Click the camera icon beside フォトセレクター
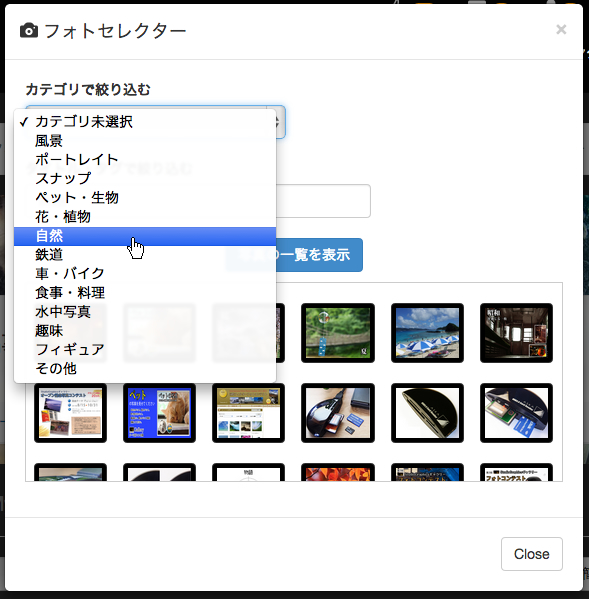 point(29,31)
